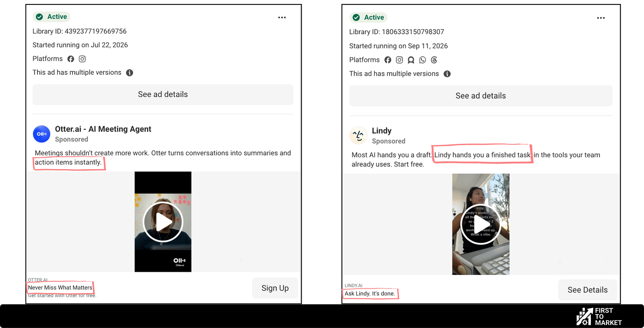Click the Facebook platform icon on Otter ad
The width and height of the screenshot is (644, 328).
71,59
